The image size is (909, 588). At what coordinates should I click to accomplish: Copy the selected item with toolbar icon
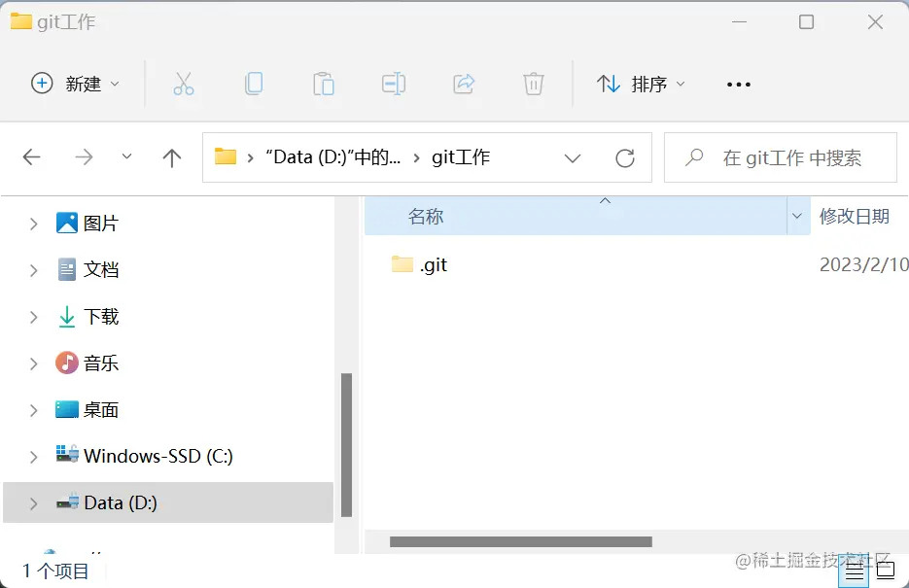[254, 84]
